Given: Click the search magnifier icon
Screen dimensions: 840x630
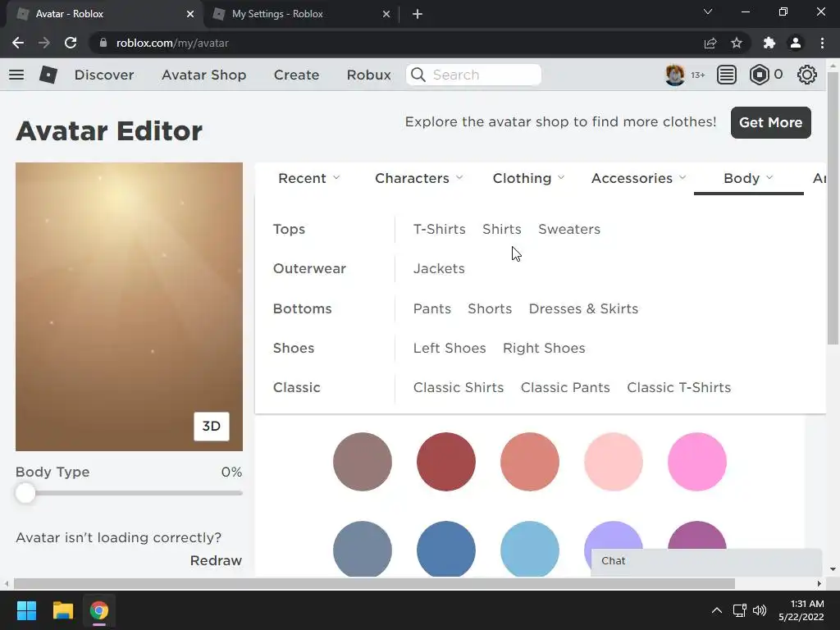Looking at the screenshot, I should [418, 75].
